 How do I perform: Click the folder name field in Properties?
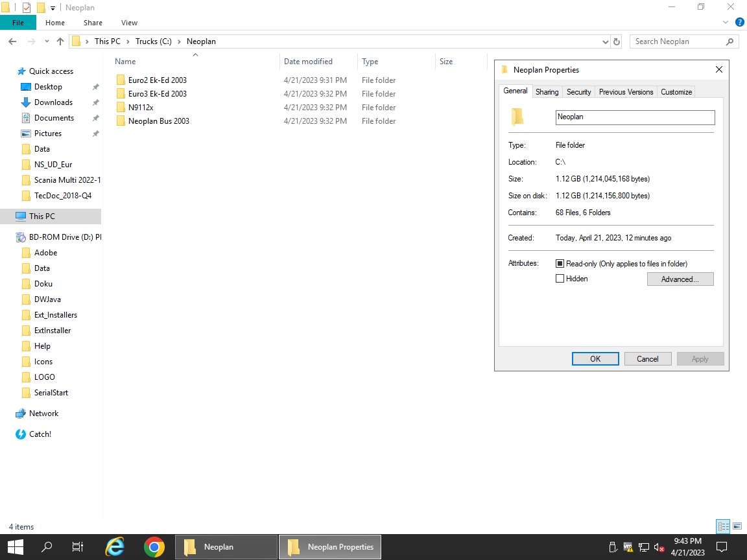point(635,117)
